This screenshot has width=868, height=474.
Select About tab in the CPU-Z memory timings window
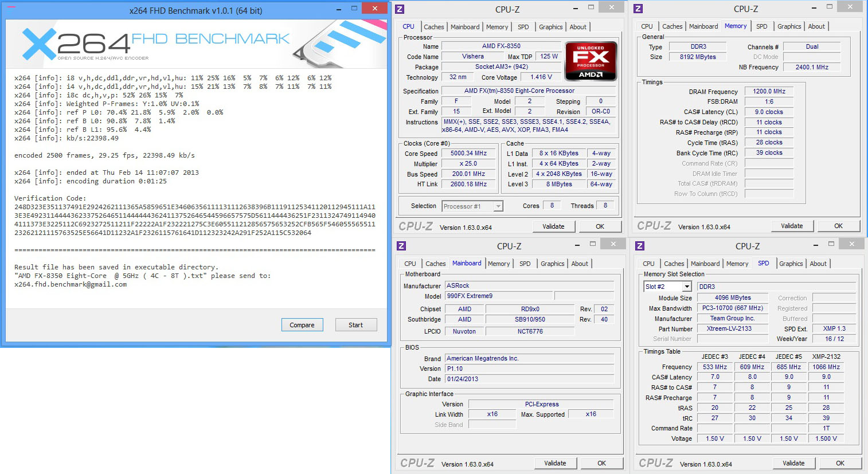[816, 26]
